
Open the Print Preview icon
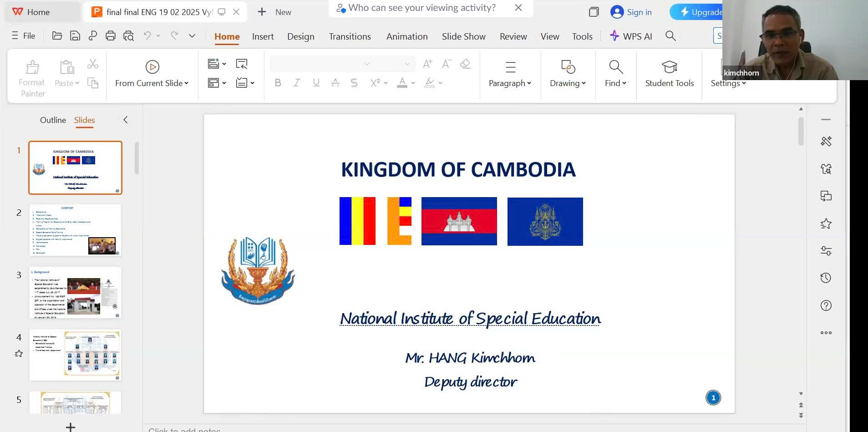pos(129,36)
